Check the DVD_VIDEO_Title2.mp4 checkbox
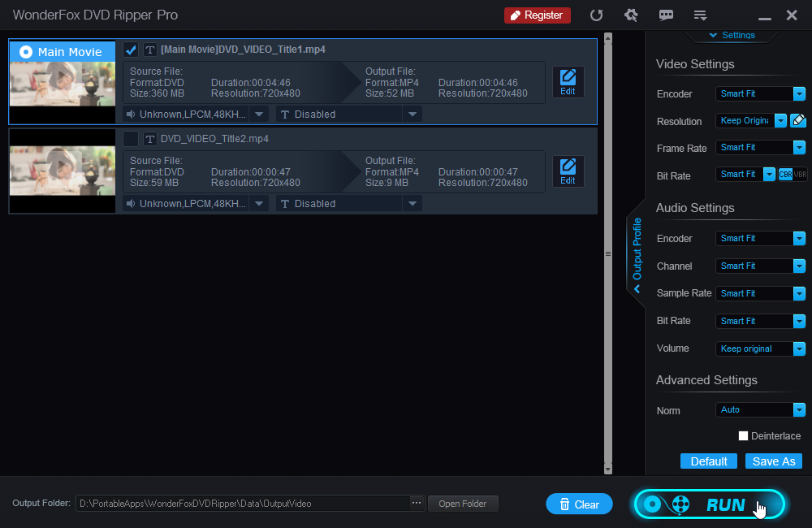 coord(131,139)
